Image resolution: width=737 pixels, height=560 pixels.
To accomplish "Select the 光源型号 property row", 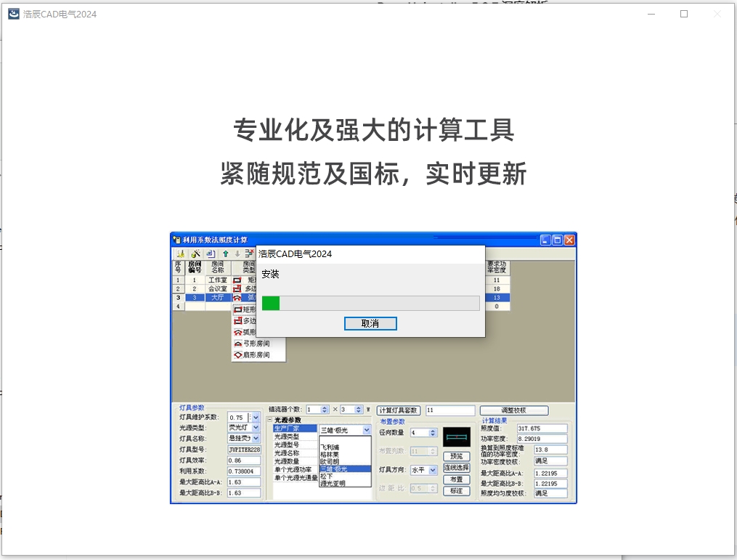I will click(x=295, y=445).
